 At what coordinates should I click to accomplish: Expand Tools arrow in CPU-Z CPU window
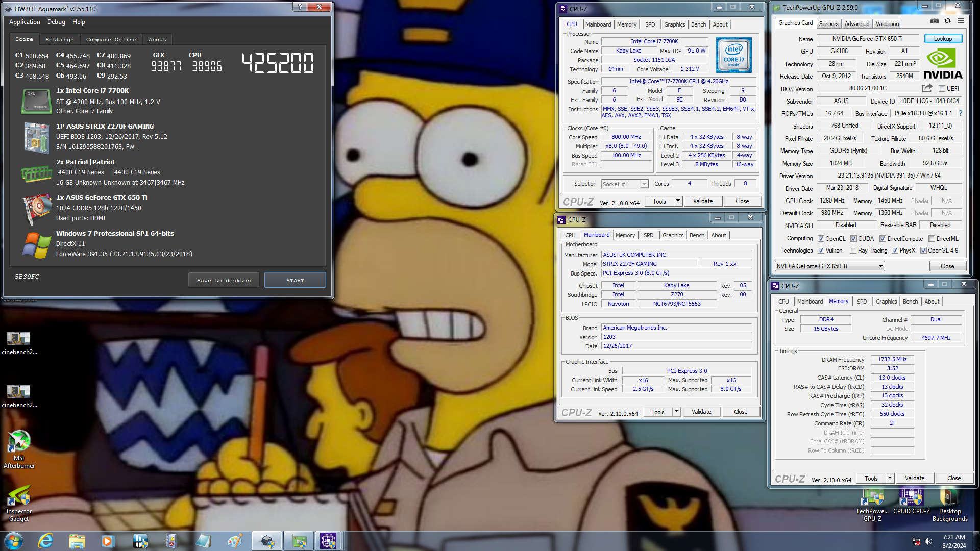(x=678, y=201)
